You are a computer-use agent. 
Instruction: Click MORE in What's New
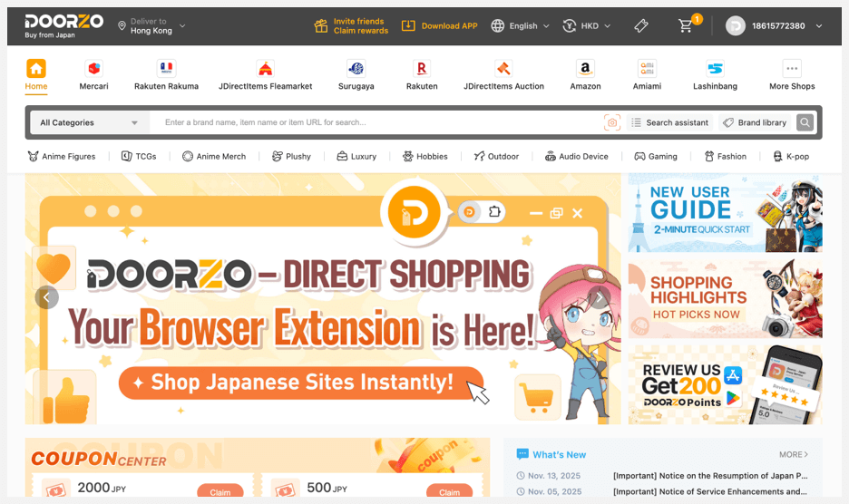pos(794,454)
